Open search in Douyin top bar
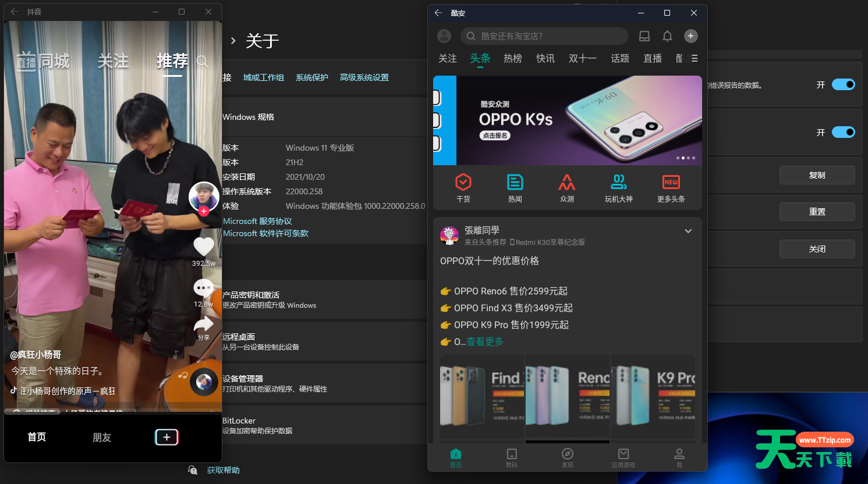The width and height of the screenshot is (868, 484). 202,61
